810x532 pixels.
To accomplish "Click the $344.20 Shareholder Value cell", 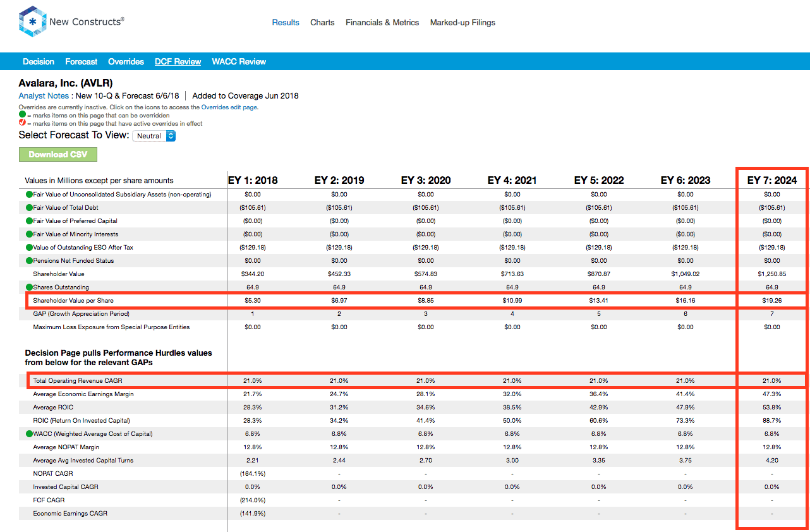I will [x=253, y=274].
